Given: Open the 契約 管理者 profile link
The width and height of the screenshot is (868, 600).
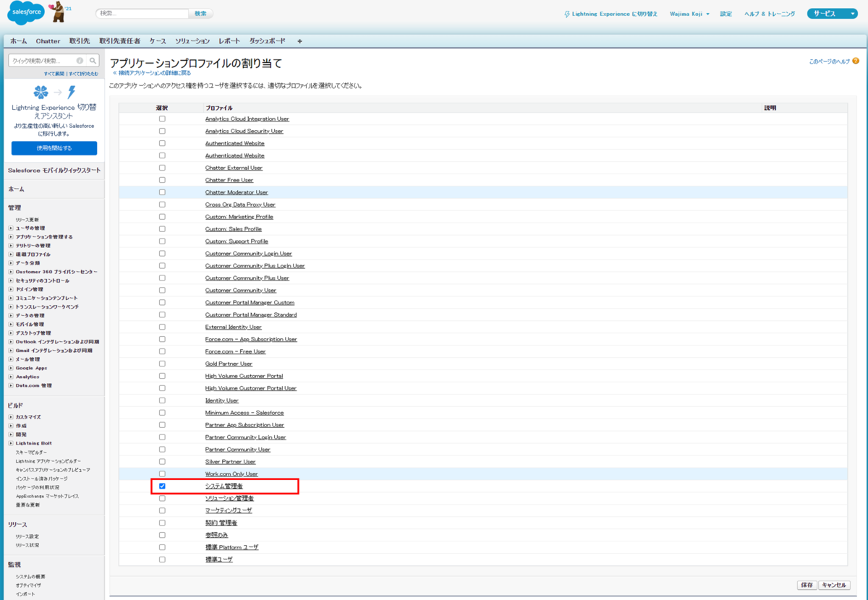Looking at the screenshot, I should pos(221,523).
